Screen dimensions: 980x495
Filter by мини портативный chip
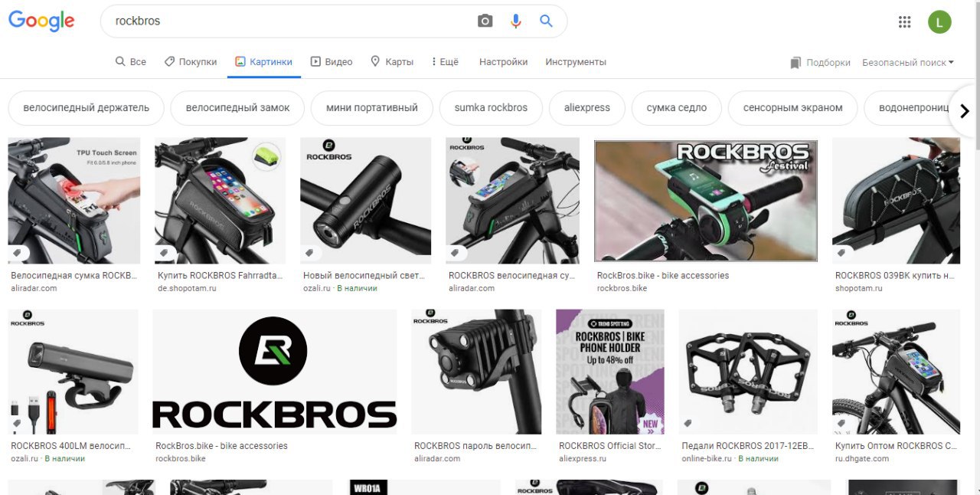(371, 108)
